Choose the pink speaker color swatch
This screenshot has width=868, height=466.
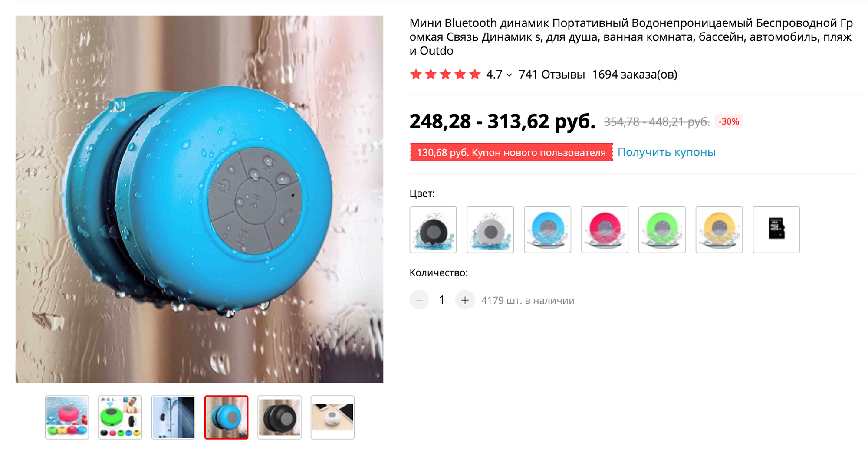pyautogui.click(x=605, y=229)
